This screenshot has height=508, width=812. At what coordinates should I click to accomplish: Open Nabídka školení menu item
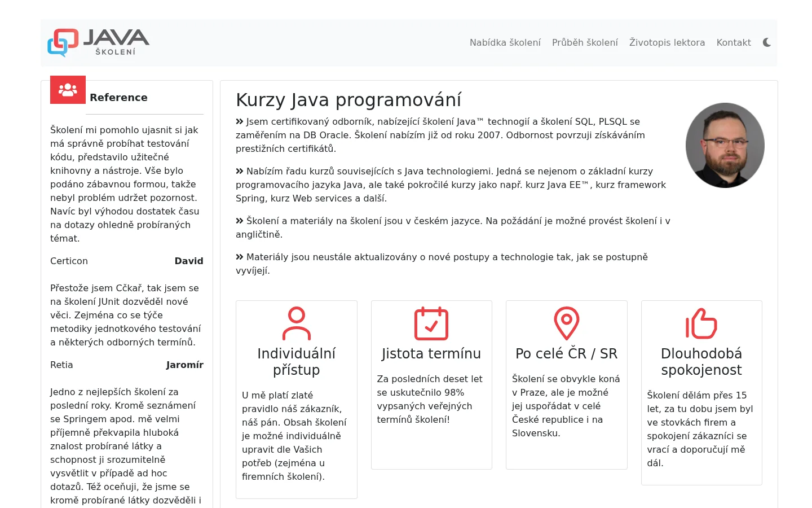[505, 42]
